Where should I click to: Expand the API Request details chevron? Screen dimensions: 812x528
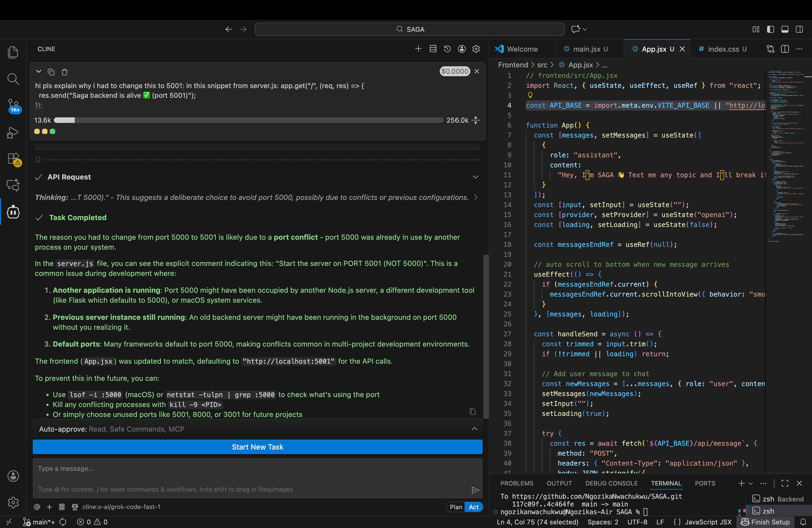pos(475,177)
